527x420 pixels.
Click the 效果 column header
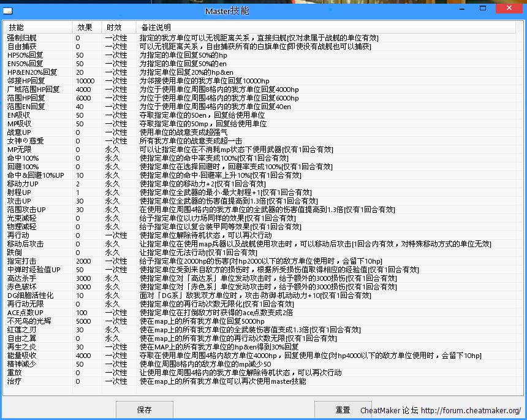[x=85, y=28]
